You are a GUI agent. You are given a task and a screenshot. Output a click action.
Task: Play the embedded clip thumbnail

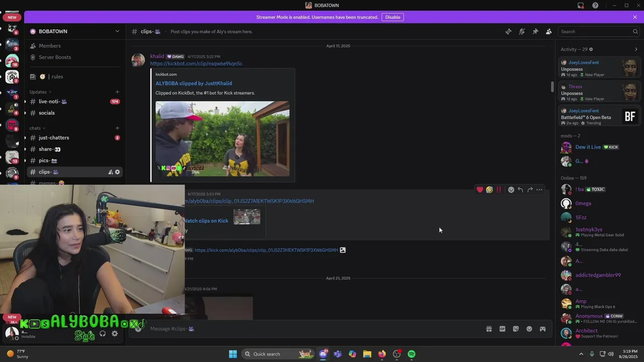222,139
